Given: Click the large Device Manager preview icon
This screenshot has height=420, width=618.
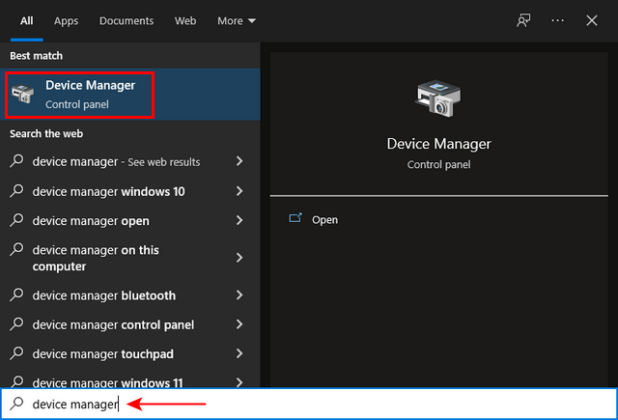Looking at the screenshot, I should (x=438, y=101).
